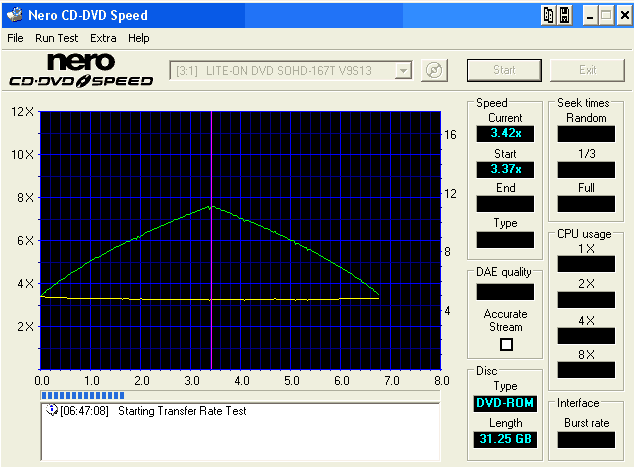Click the Start button
Screen dimensions: 634x467
coord(504,70)
